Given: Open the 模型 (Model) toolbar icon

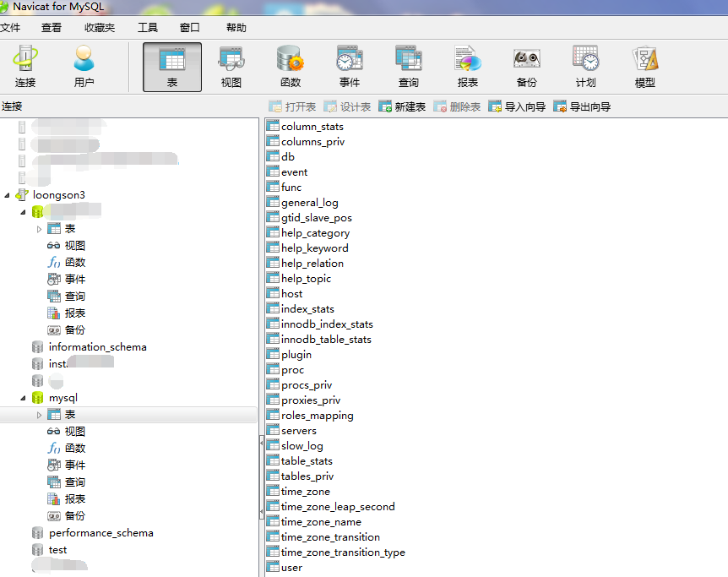Looking at the screenshot, I should click(645, 67).
